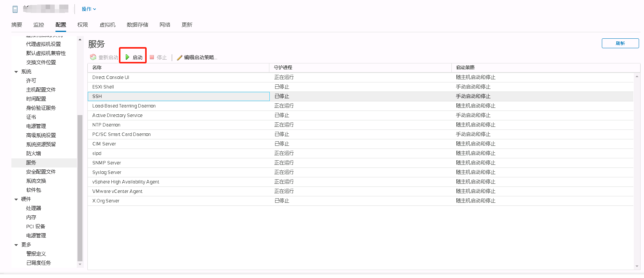Screen dimensions: 644x278
Task: Select the ESXi Shell service row
Action: tap(361, 87)
